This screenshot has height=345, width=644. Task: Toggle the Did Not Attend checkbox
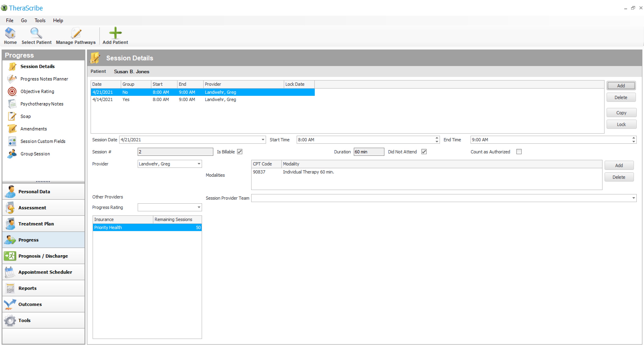[424, 152]
